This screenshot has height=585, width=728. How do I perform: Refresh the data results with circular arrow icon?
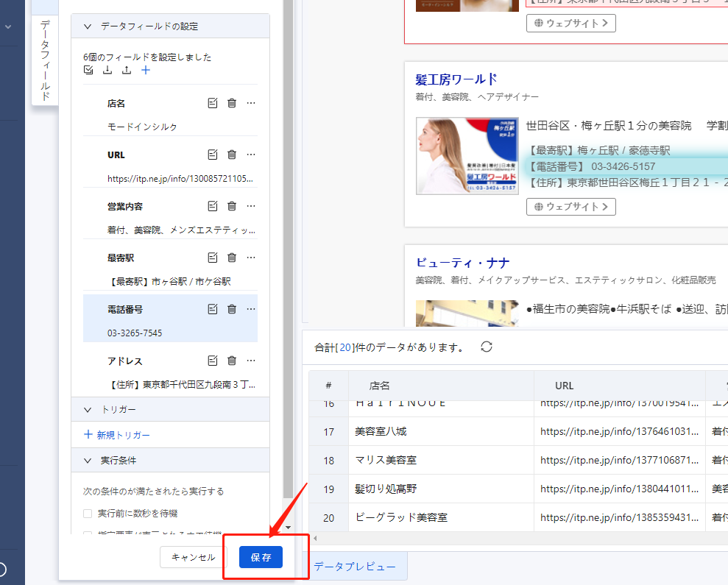pos(485,347)
